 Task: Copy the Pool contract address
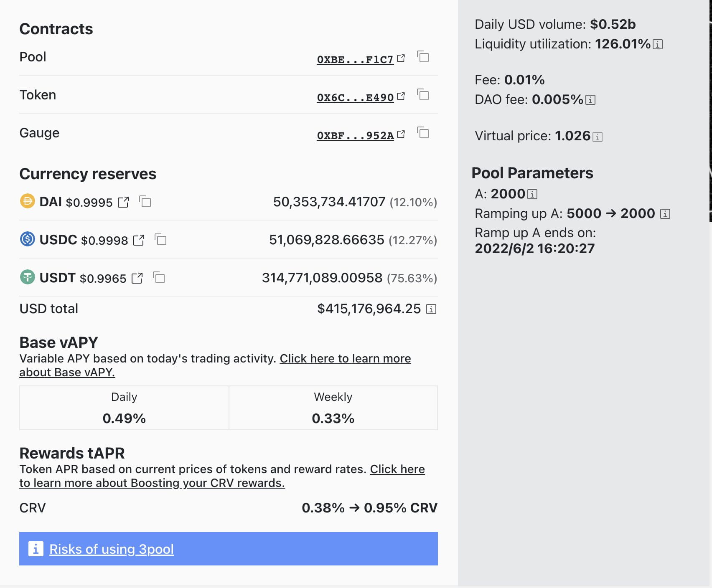coord(423,57)
